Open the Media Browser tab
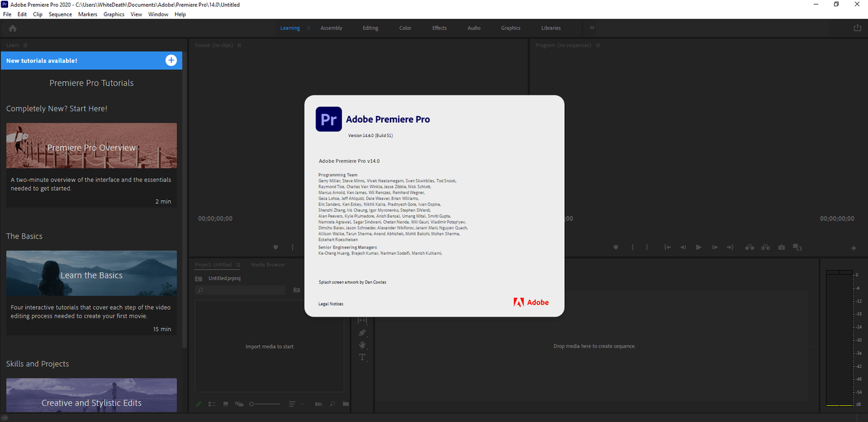868x422 pixels. [268, 265]
